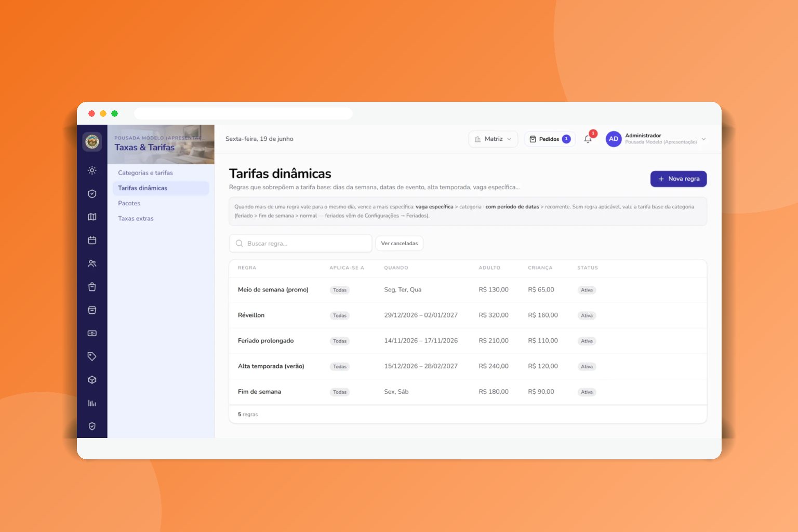Open the Matriz branch dropdown

point(493,139)
